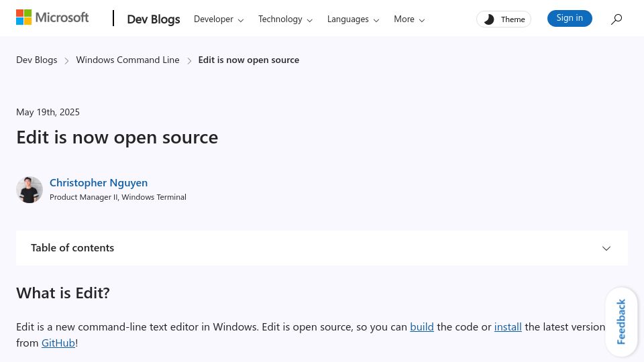Click the Table of contents heading
The image size is (644, 362).
pyautogui.click(x=72, y=248)
